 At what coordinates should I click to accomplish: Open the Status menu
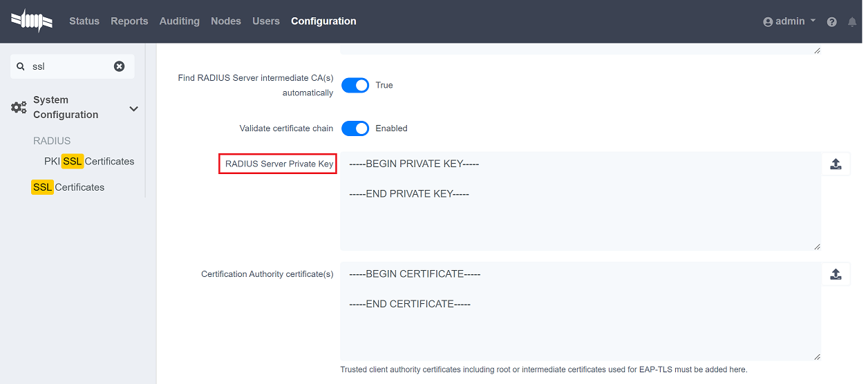point(84,21)
